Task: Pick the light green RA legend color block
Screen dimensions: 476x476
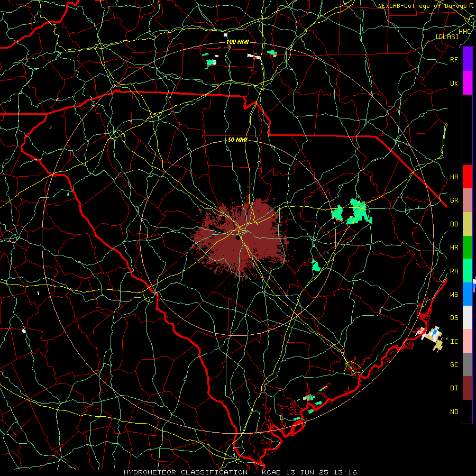Action: (x=467, y=271)
